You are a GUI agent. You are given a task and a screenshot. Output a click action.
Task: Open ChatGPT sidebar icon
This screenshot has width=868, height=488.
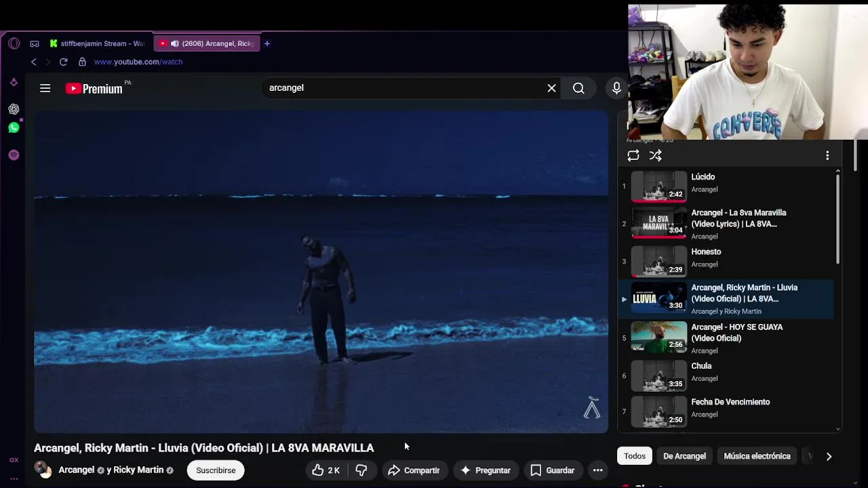[14, 109]
